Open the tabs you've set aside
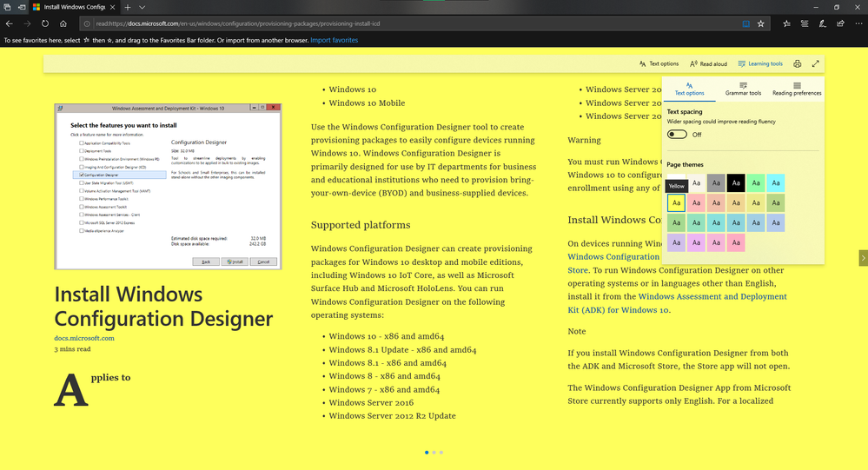868x470 pixels. (7, 7)
